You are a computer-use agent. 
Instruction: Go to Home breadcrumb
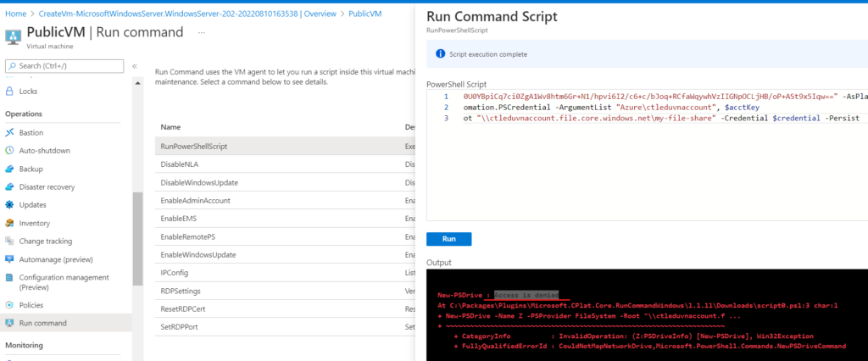15,14
